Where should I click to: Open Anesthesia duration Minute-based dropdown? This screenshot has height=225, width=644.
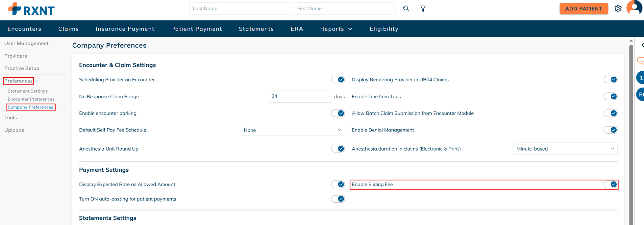click(565, 149)
